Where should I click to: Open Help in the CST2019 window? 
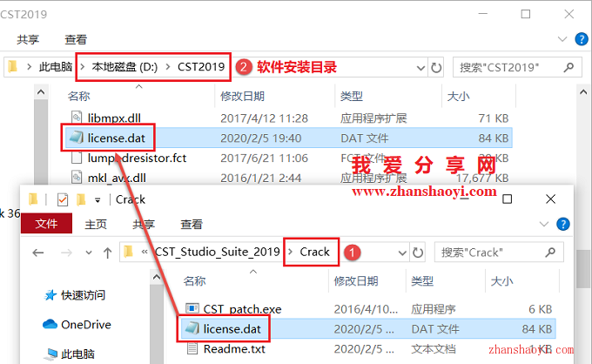point(582,39)
